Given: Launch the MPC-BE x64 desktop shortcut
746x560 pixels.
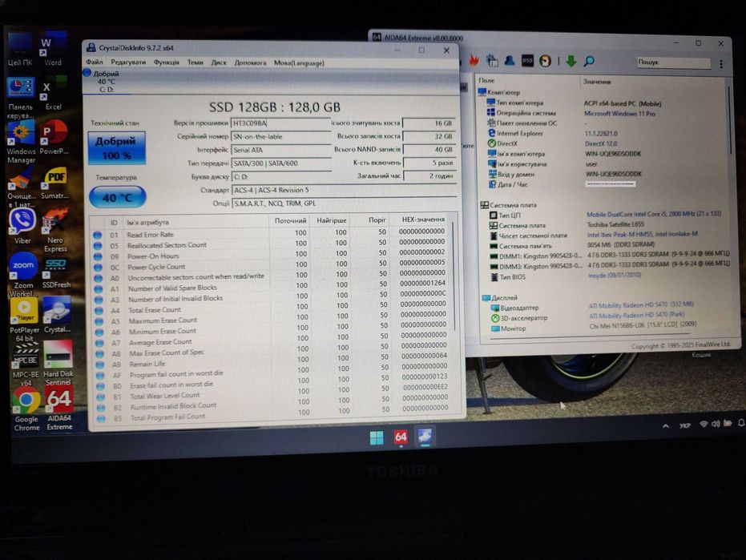Looking at the screenshot, I should click(x=26, y=365).
